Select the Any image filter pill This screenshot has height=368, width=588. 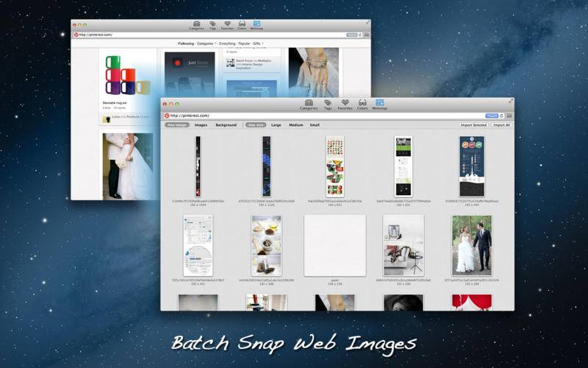[x=177, y=124]
